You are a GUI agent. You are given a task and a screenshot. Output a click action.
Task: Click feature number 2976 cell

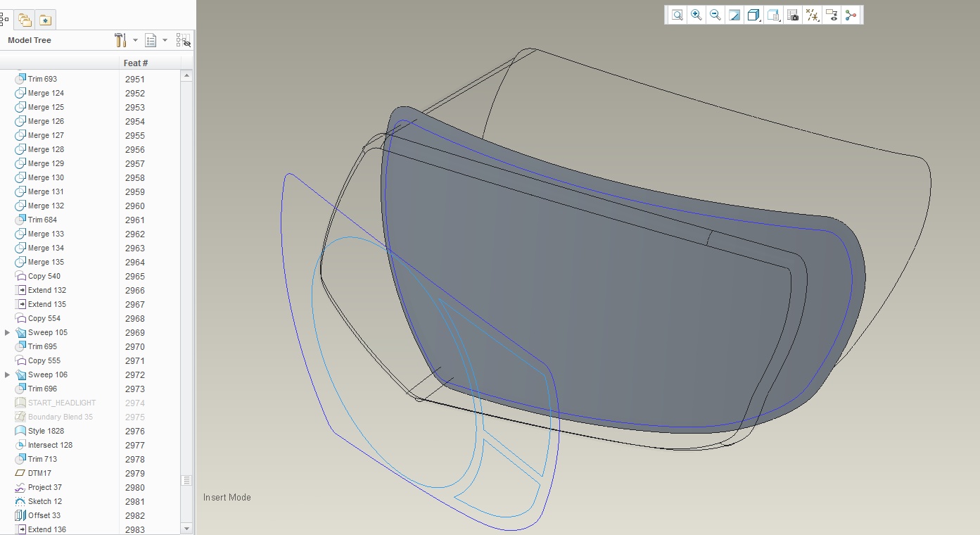coord(135,431)
